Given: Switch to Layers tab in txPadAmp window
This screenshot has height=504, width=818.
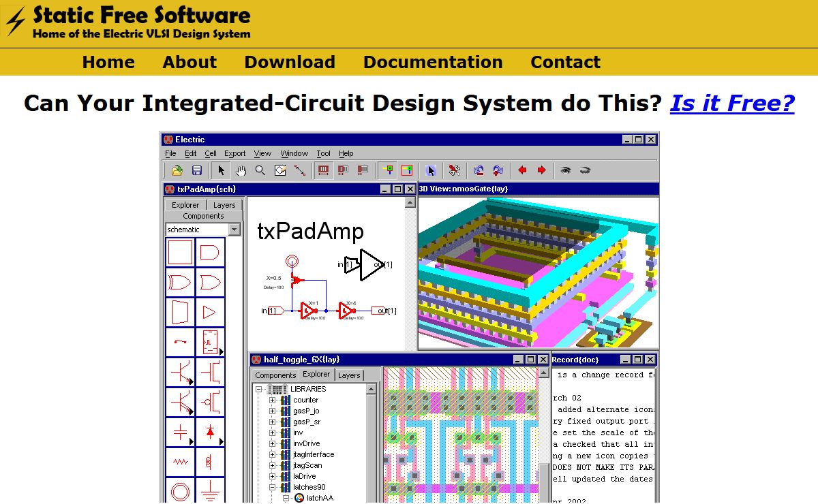Looking at the screenshot, I should pyautogui.click(x=224, y=205).
